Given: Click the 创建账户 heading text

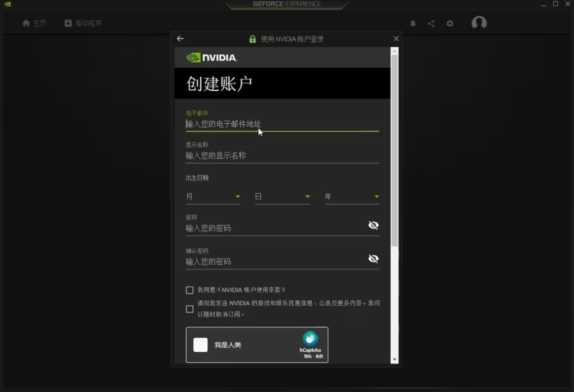Looking at the screenshot, I should pos(219,84).
